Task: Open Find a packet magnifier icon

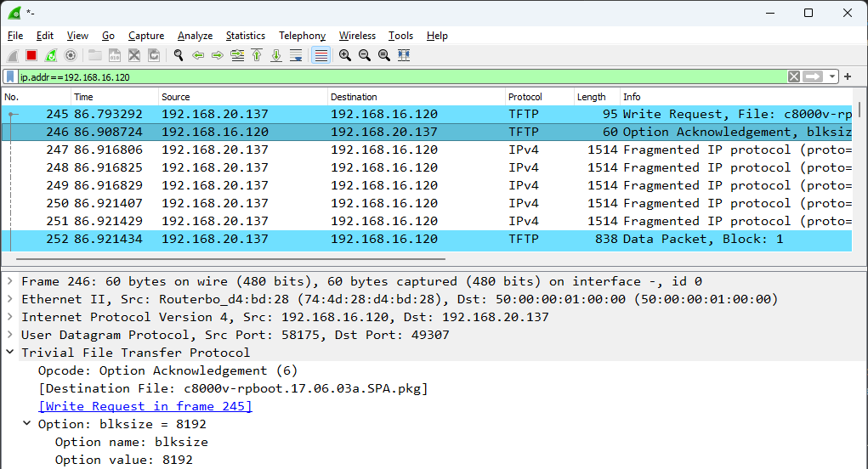Action: tap(179, 55)
